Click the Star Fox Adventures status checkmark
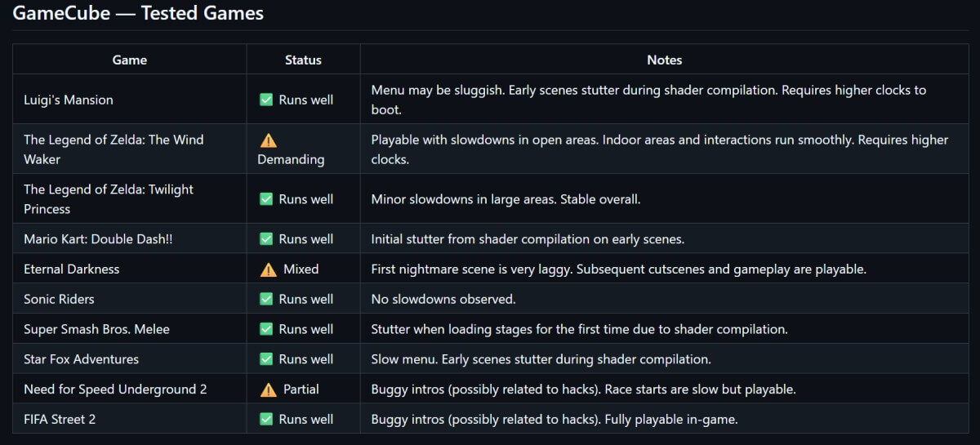The width and height of the screenshot is (980, 445). [266, 359]
